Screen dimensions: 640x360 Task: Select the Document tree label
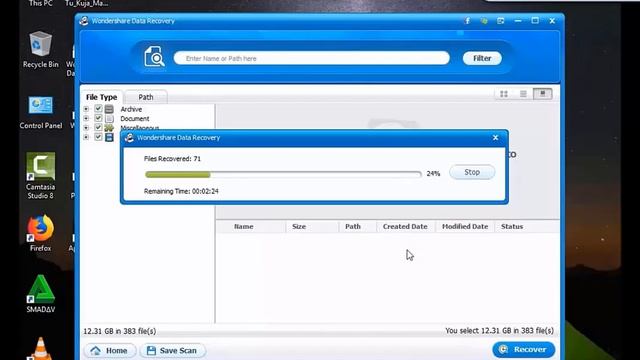point(135,118)
